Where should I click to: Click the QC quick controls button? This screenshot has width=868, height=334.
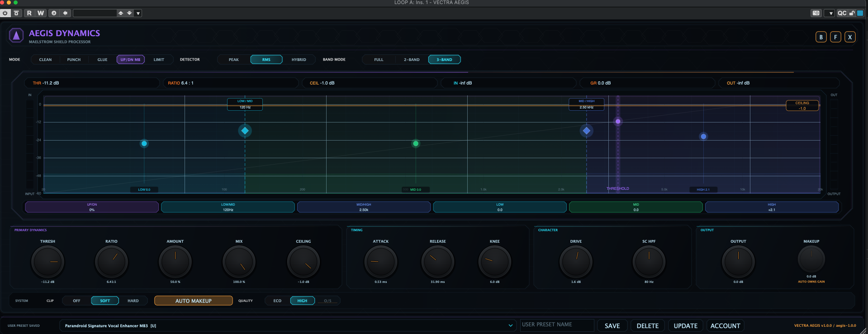coord(842,13)
